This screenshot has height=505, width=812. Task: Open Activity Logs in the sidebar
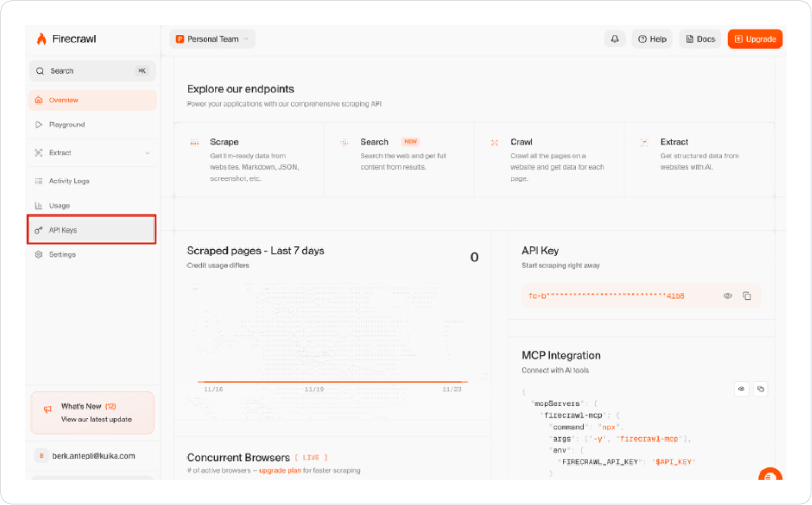[92, 181]
